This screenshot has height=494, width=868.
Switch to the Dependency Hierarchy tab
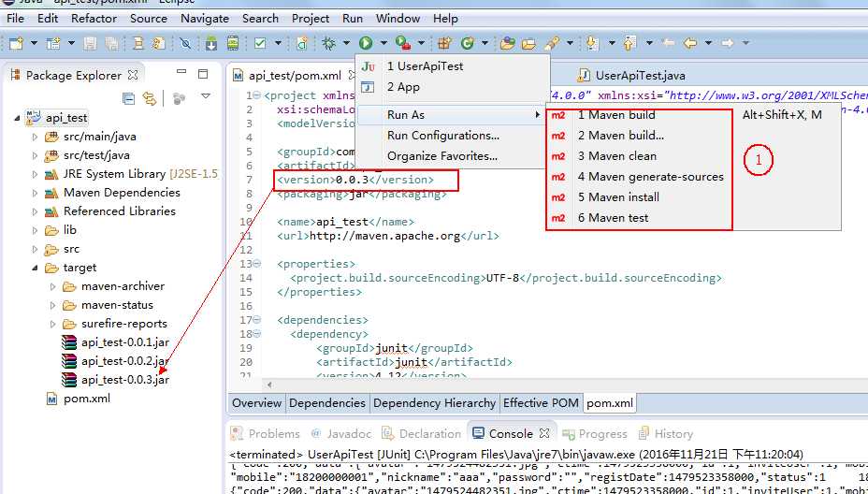click(435, 403)
